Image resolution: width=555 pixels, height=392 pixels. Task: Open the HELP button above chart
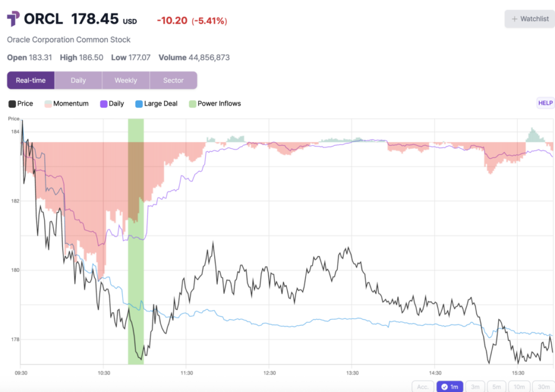click(x=545, y=103)
